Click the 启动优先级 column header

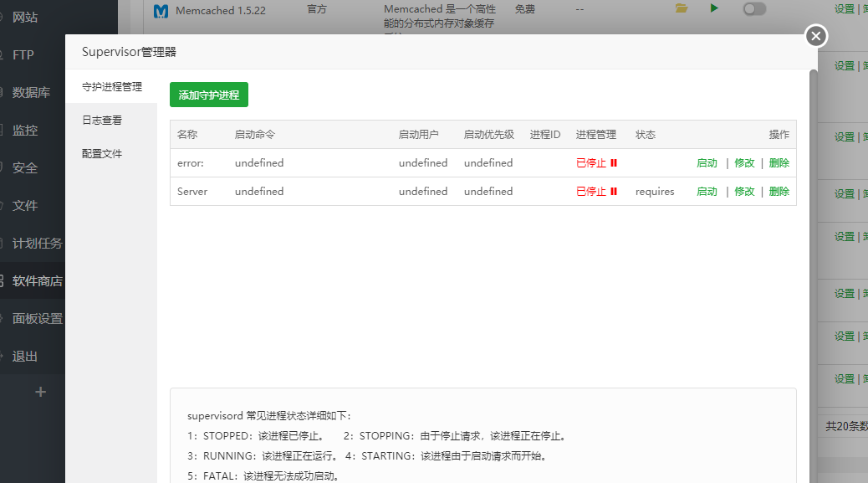pos(489,135)
